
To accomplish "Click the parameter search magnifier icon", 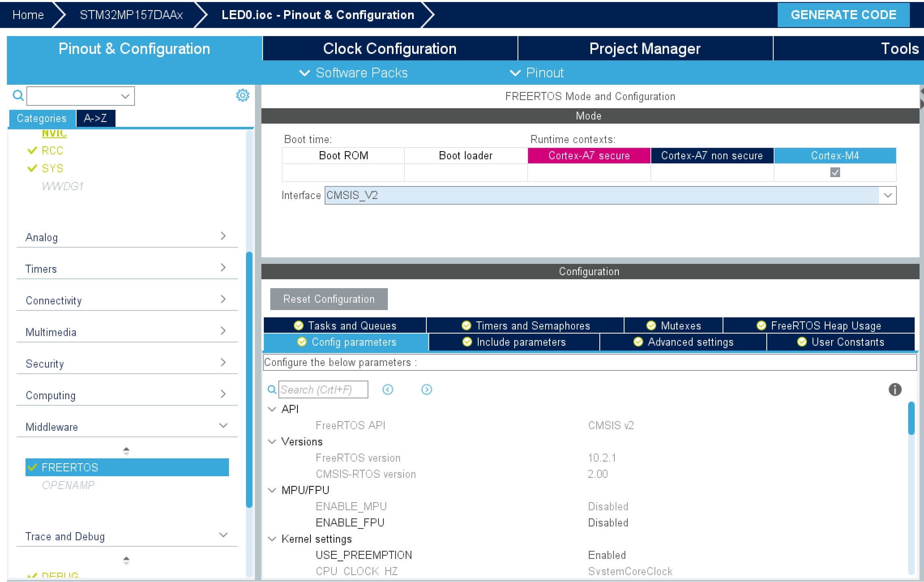I will [272, 389].
